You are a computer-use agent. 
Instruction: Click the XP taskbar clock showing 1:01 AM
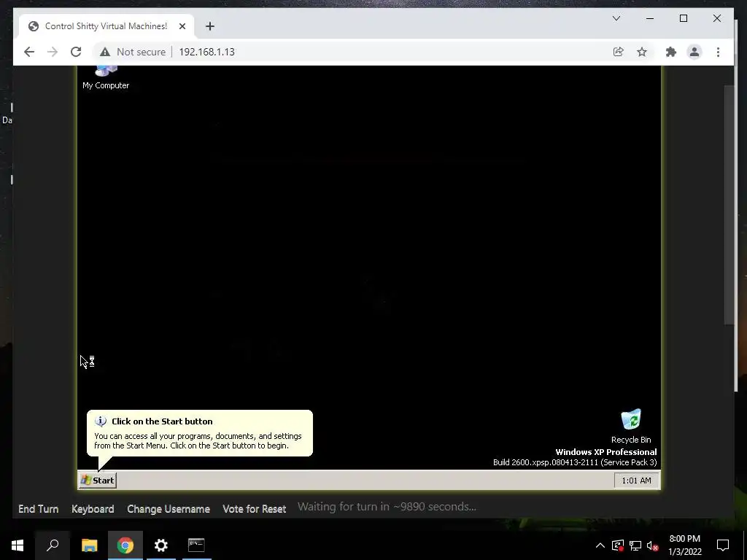[x=636, y=481]
